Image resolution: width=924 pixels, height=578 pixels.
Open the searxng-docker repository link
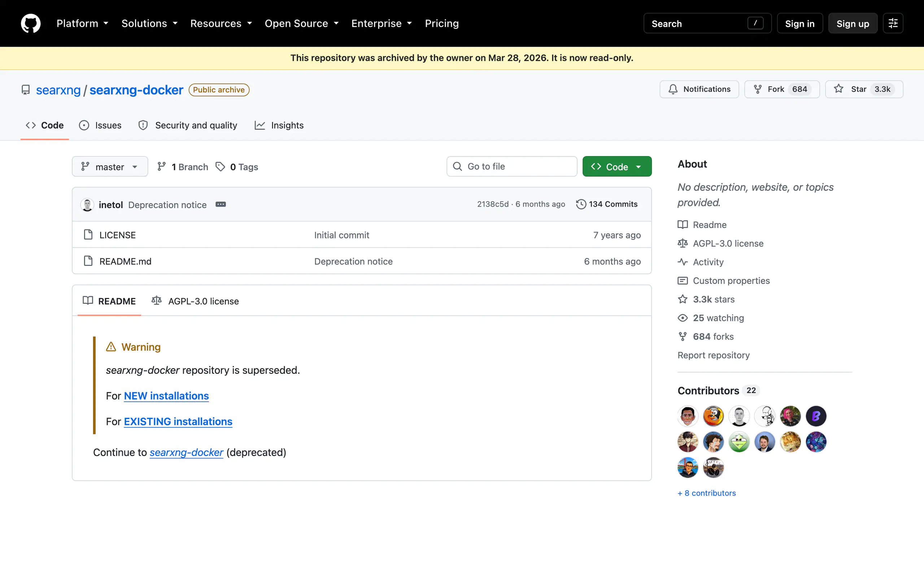pos(136,90)
